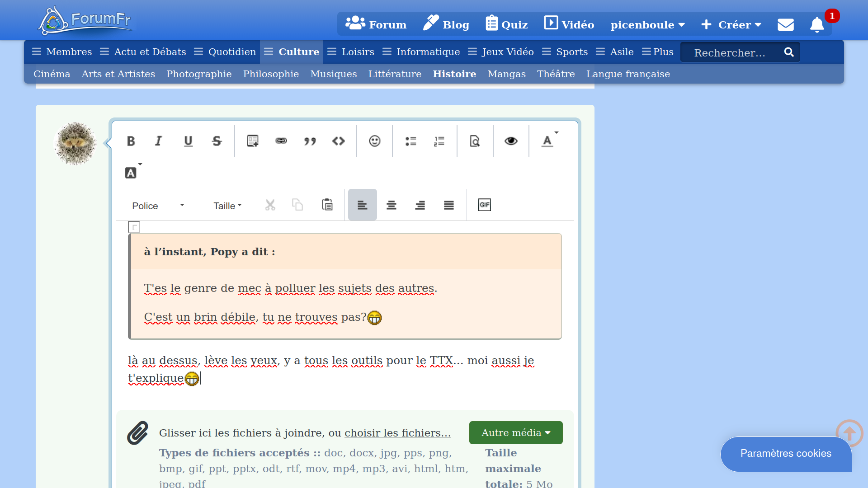Viewport: 868px width, 488px height.
Task: Open the Taille size dropdown
Action: 227,206
